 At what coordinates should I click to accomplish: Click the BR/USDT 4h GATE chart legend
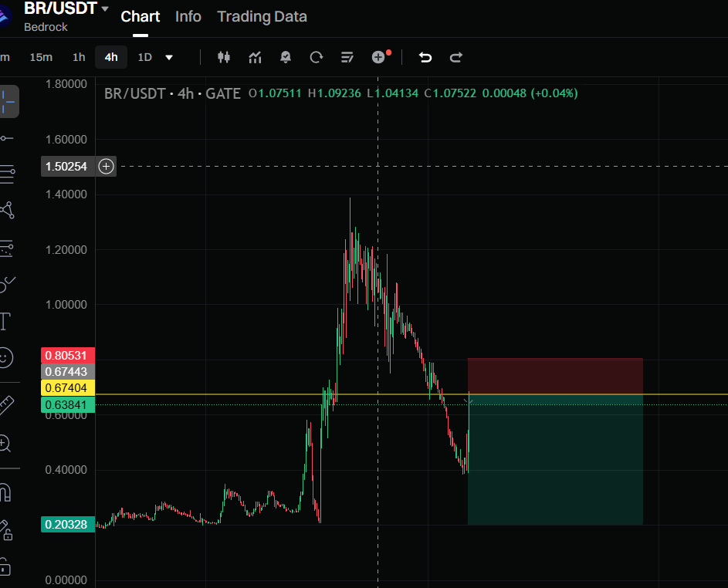click(x=172, y=93)
